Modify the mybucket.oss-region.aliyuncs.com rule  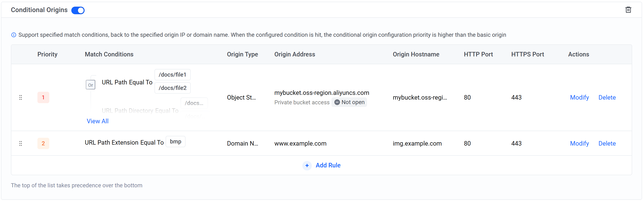[x=579, y=97]
